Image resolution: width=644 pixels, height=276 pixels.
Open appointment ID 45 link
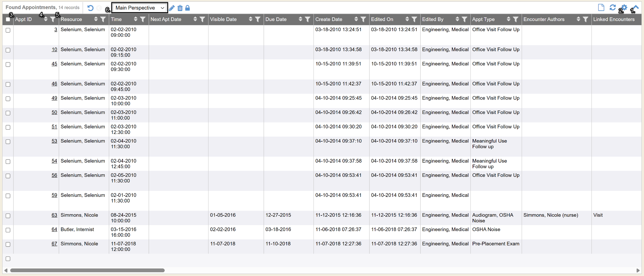click(x=54, y=64)
